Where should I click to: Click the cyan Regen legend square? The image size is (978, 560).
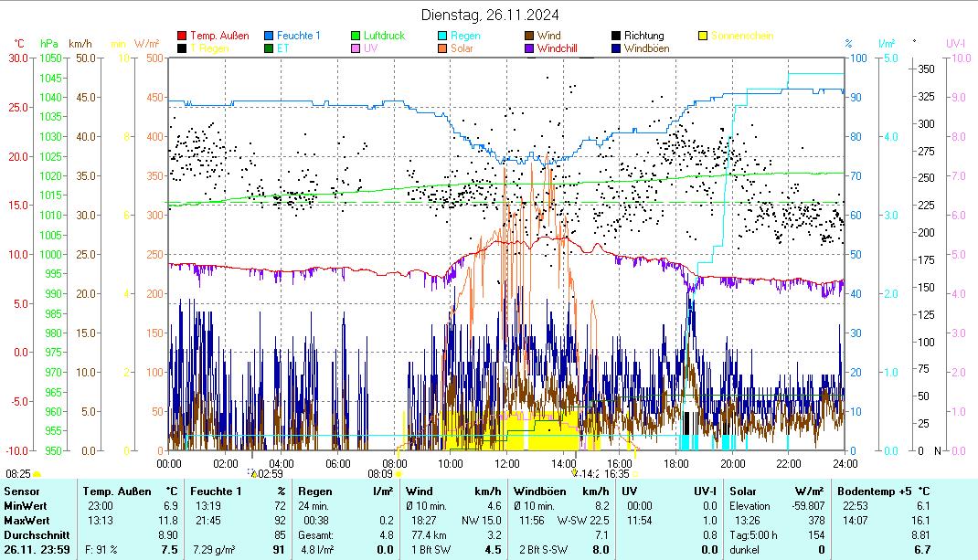tap(443, 37)
